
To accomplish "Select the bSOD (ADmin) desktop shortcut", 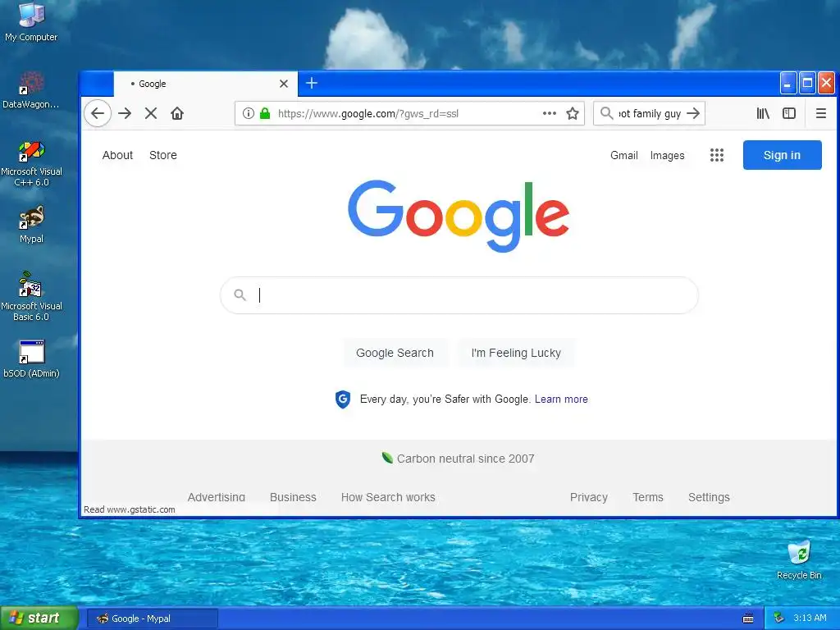I will 31,358.
